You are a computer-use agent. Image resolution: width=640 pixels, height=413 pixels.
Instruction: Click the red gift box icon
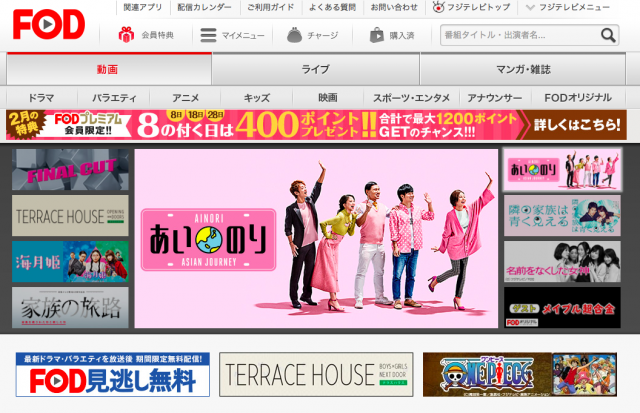click(x=126, y=35)
